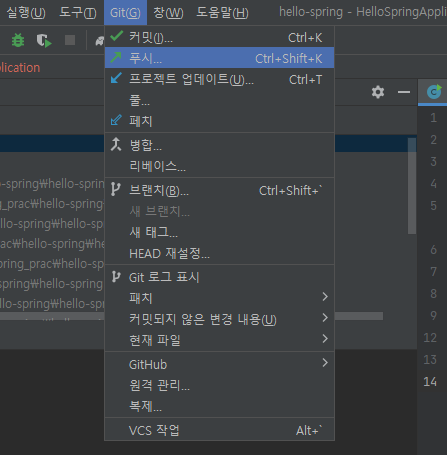Choose 페치 menu entry

pyautogui.click(x=219, y=121)
